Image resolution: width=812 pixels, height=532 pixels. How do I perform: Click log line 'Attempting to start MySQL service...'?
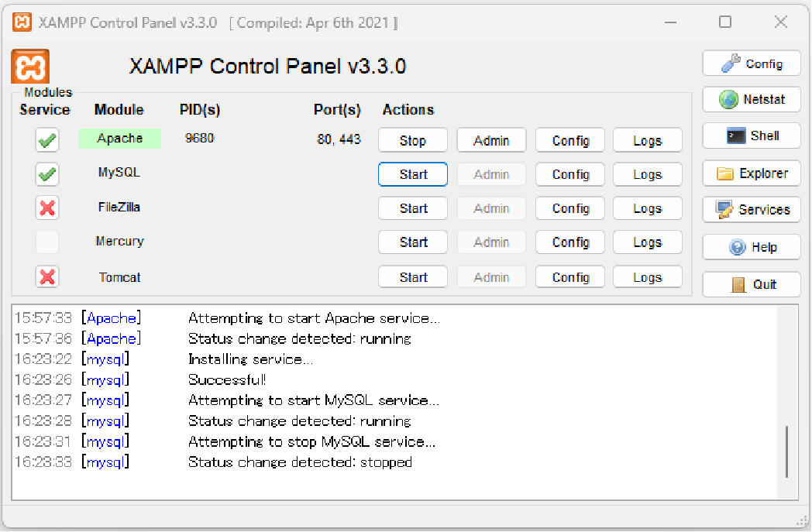[x=313, y=400]
